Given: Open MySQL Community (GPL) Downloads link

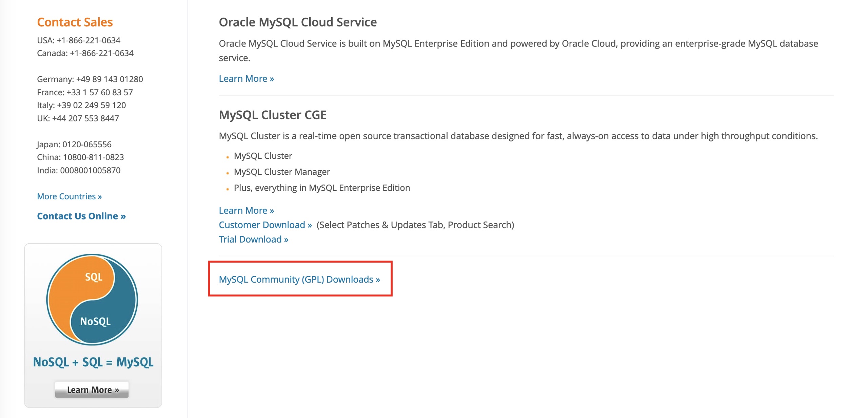Looking at the screenshot, I should click(299, 279).
